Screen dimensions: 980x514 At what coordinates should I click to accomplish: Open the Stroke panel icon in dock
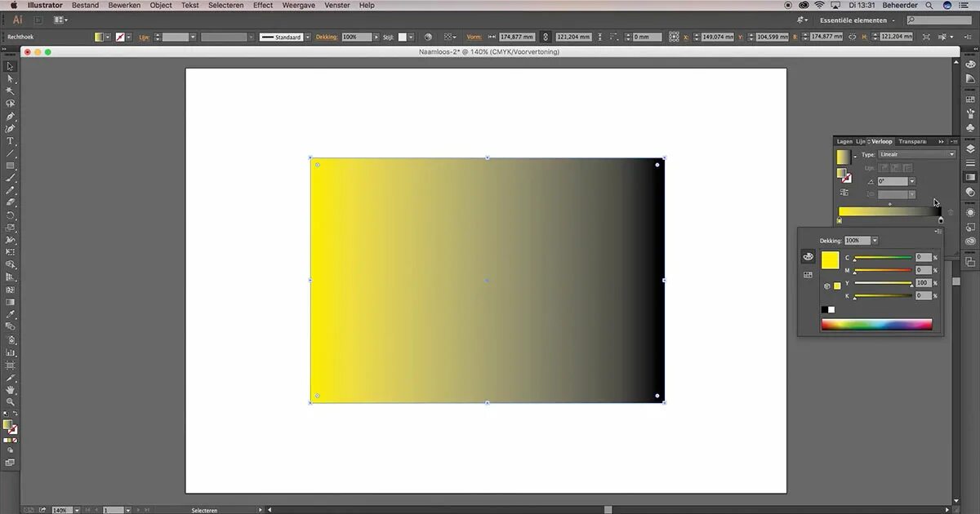click(970, 163)
